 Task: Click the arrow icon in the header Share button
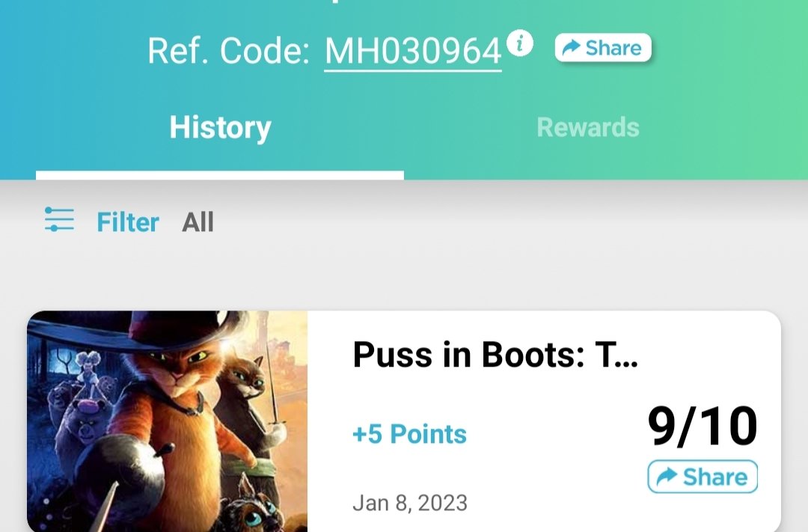click(571, 48)
